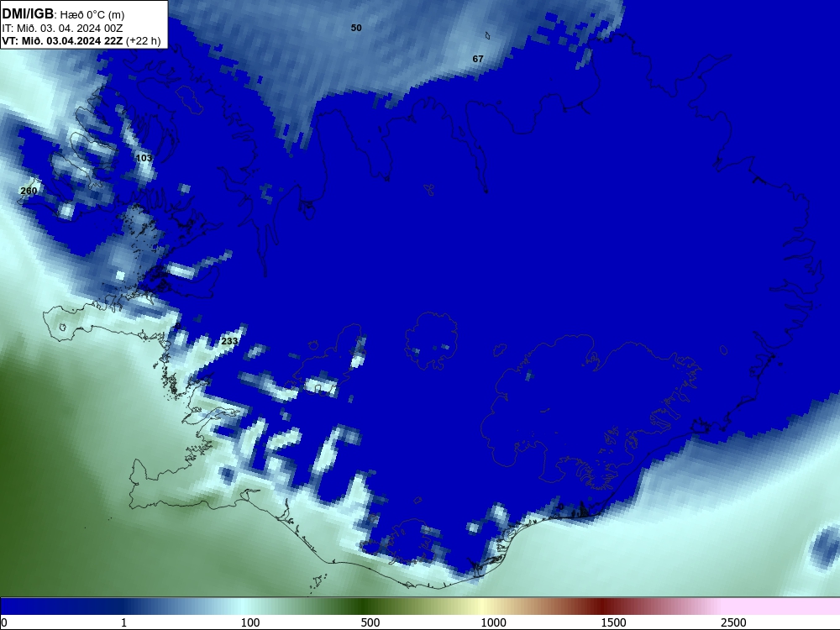Click the legend tick label 2500
The width and height of the screenshot is (840, 630).
[733, 622]
